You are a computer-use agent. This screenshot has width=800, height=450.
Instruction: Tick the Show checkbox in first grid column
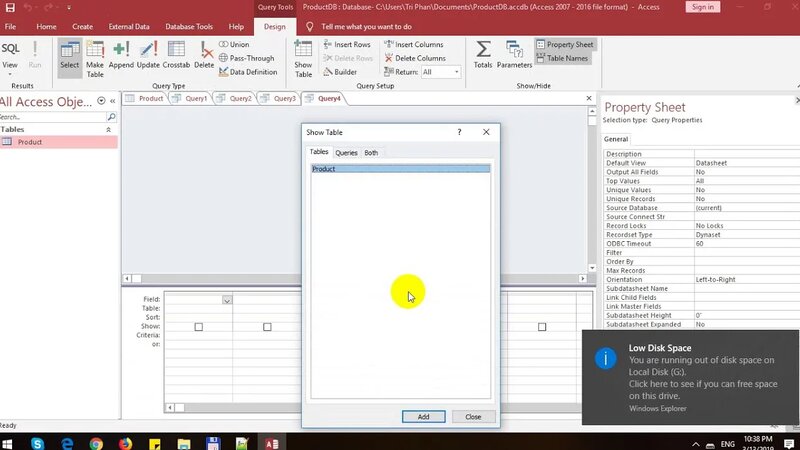click(198, 327)
